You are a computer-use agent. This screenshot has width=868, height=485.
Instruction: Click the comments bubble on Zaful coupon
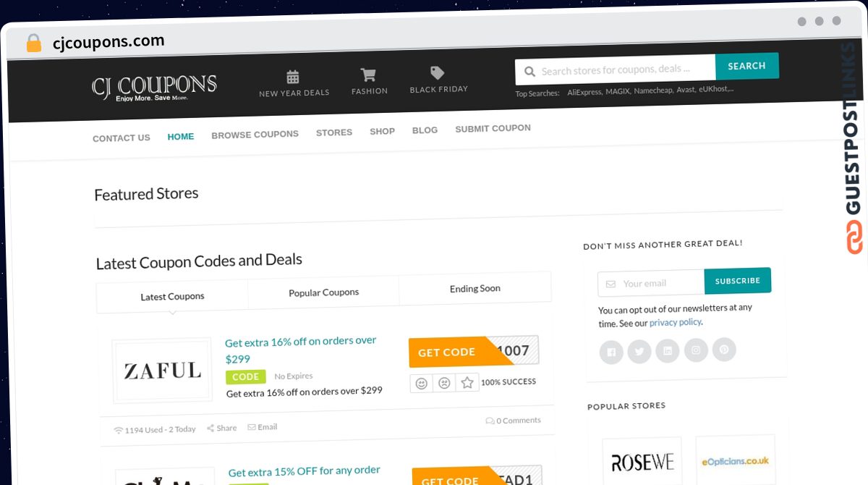(490, 421)
